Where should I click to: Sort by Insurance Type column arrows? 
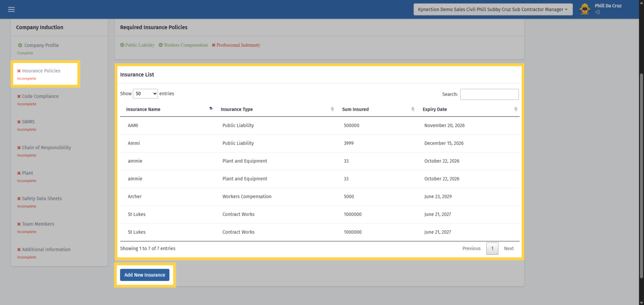[332, 109]
